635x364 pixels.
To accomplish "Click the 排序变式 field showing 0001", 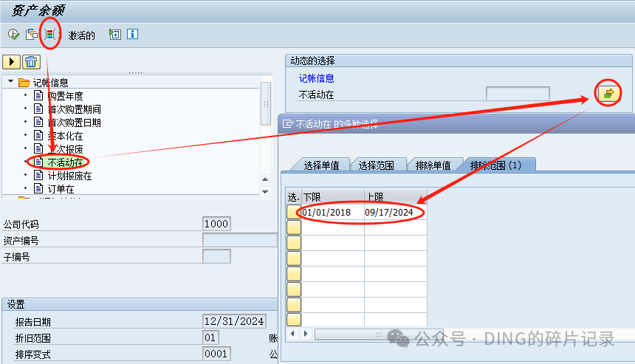I will 216,354.
